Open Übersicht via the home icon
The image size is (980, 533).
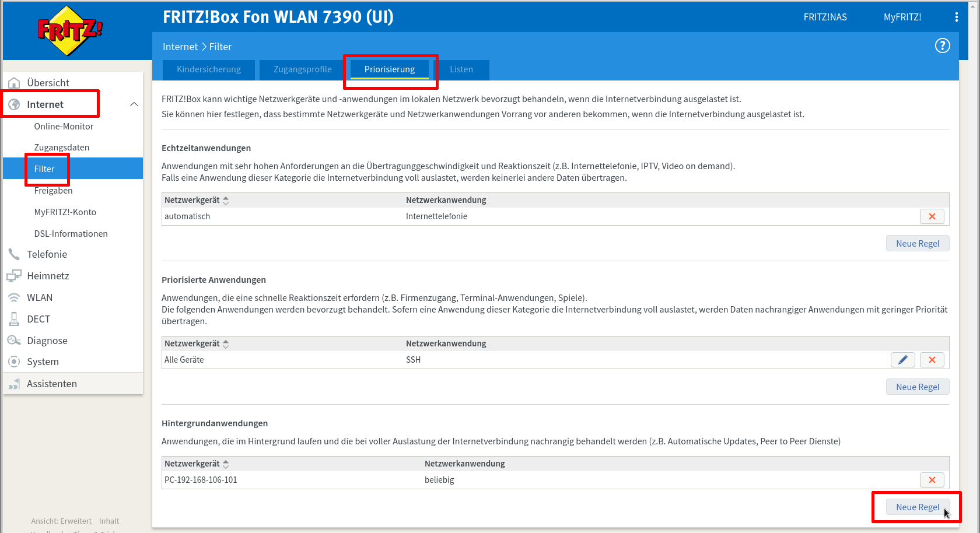[14, 83]
